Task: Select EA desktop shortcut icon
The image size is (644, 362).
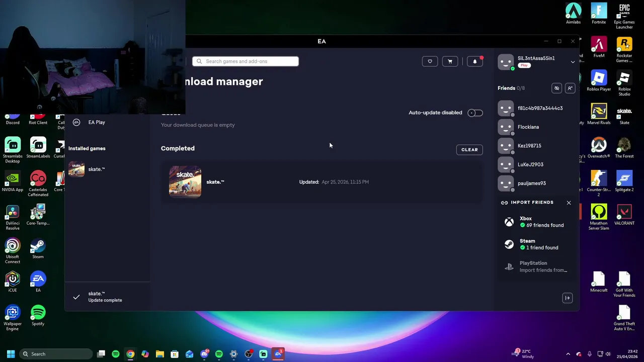Action: 38,282
